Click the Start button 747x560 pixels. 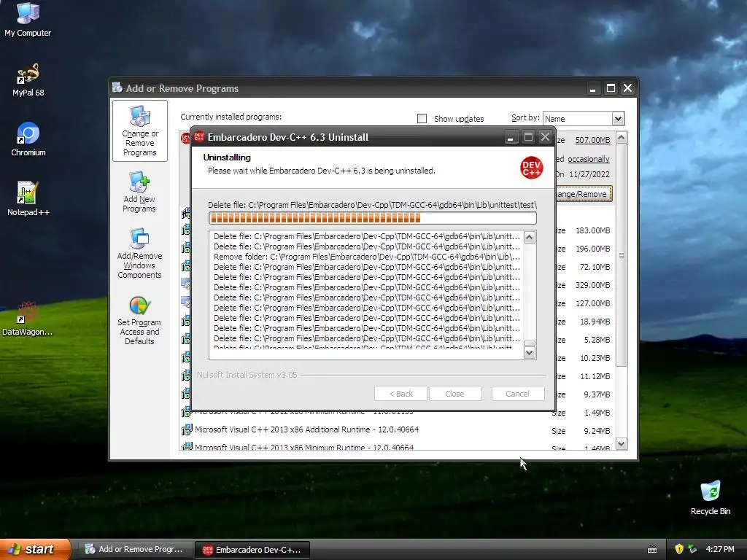[35, 549]
